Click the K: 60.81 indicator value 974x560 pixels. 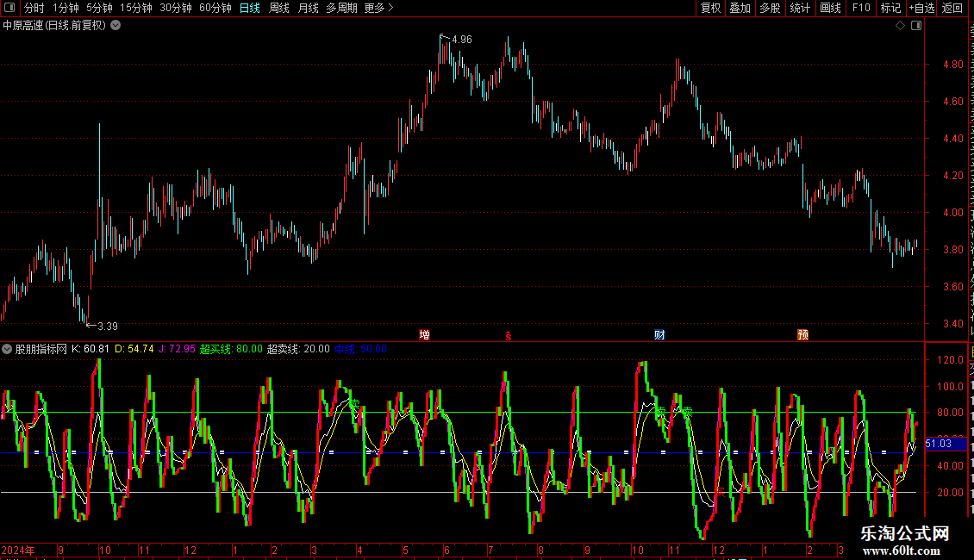(x=91, y=349)
